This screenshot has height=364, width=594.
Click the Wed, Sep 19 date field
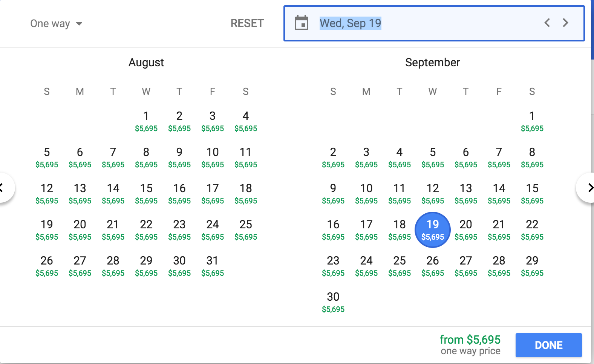point(351,23)
